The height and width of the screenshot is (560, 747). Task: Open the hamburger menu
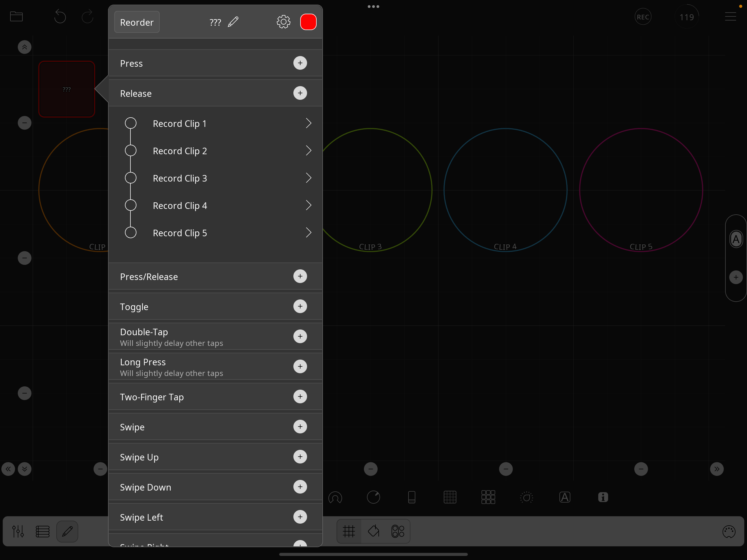[x=730, y=17]
